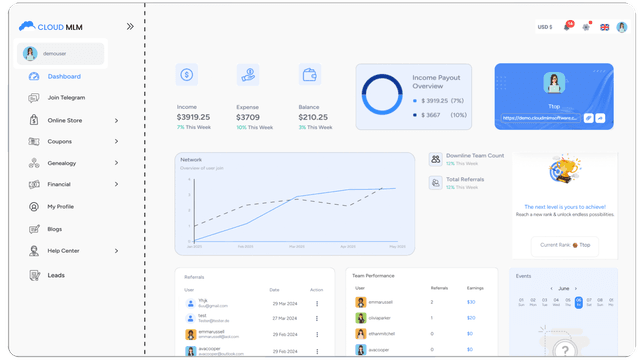This screenshot has width=640, height=360.
Task: Click $30 earnings for emmarussell
Action: pyautogui.click(x=471, y=302)
